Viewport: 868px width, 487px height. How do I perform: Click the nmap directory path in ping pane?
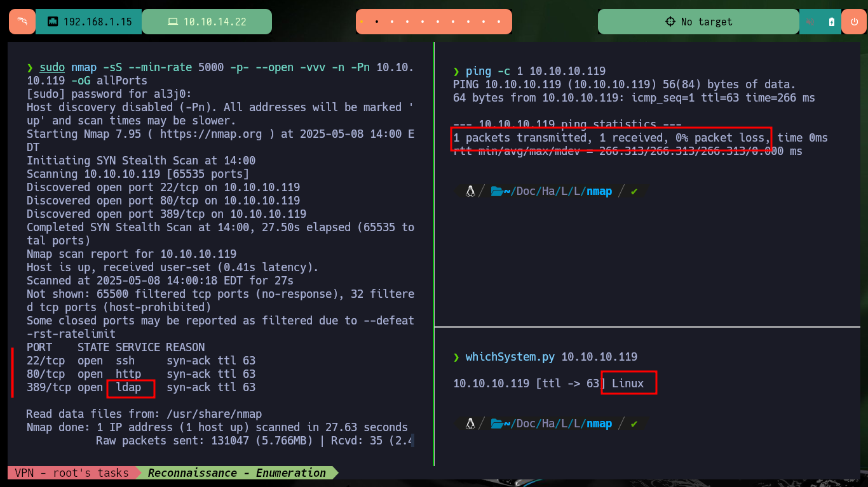point(599,191)
